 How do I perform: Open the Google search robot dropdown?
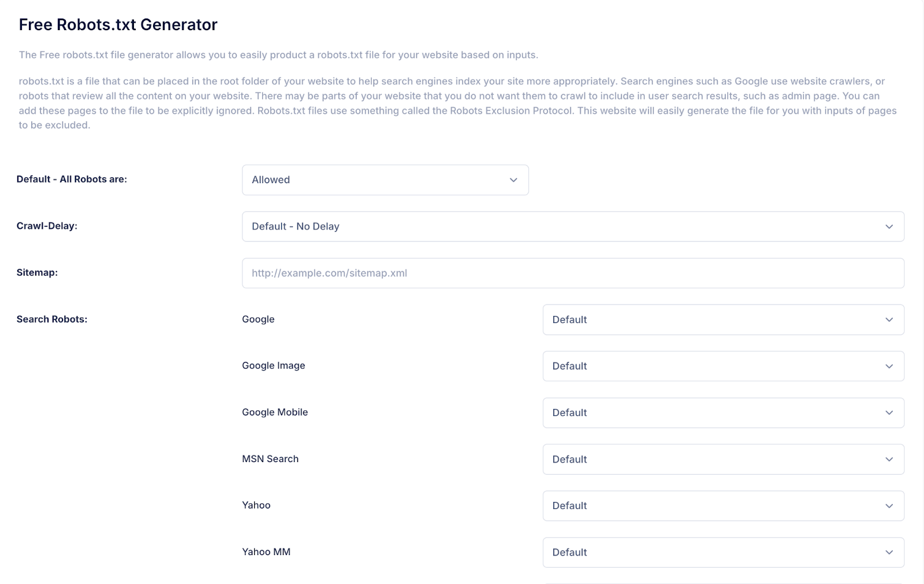[723, 319]
